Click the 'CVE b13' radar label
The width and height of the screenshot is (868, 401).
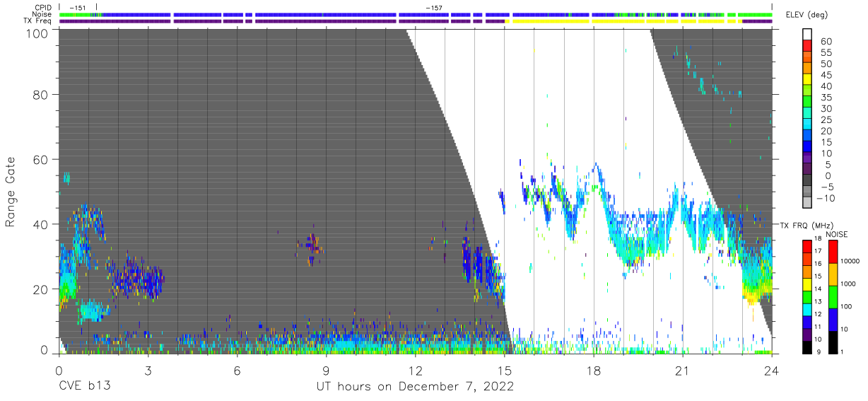click(x=84, y=386)
